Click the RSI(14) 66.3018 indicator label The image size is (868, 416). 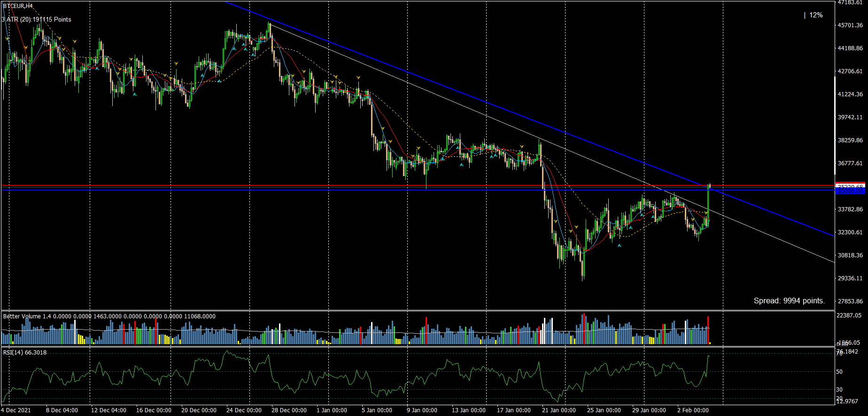pos(25,352)
